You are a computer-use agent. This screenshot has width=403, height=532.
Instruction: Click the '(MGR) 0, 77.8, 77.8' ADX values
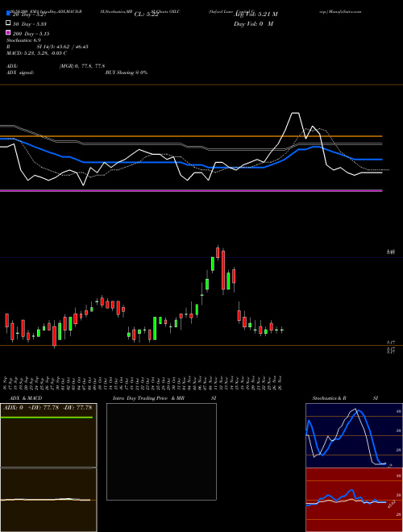[x=82, y=66]
